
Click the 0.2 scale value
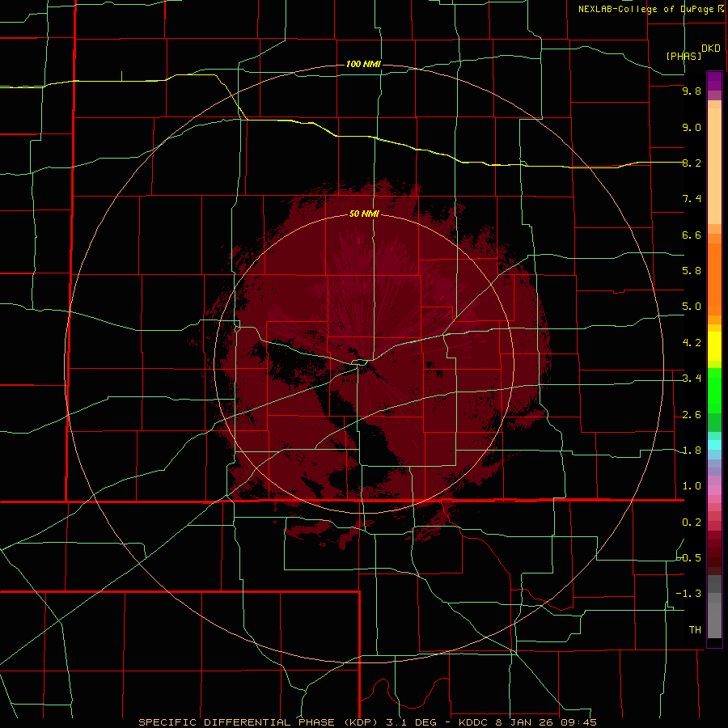coord(692,523)
